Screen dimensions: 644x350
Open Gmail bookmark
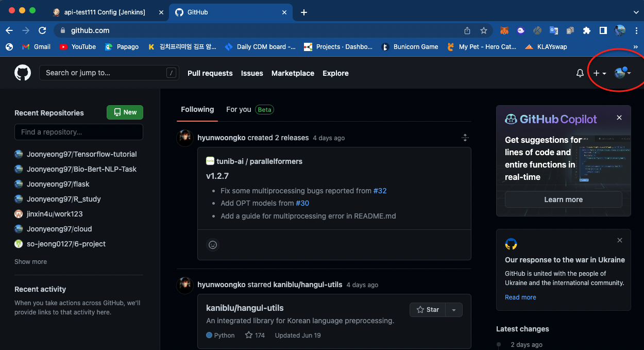(36, 46)
